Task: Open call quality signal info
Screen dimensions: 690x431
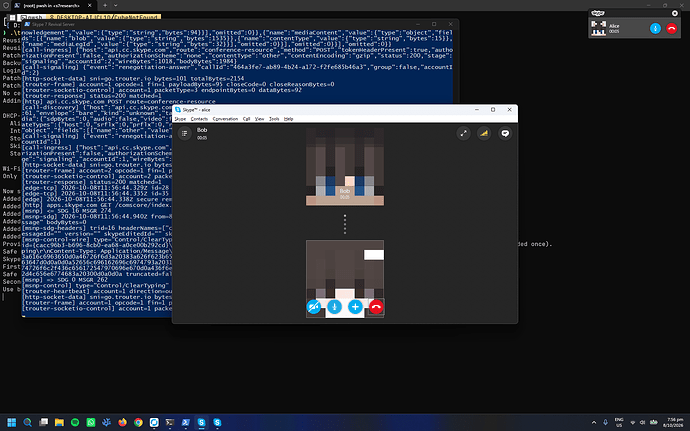Action: (x=484, y=133)
